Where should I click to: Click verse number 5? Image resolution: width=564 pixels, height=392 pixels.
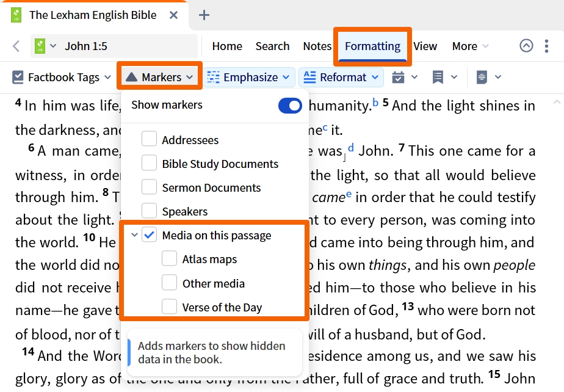point(386,102)
